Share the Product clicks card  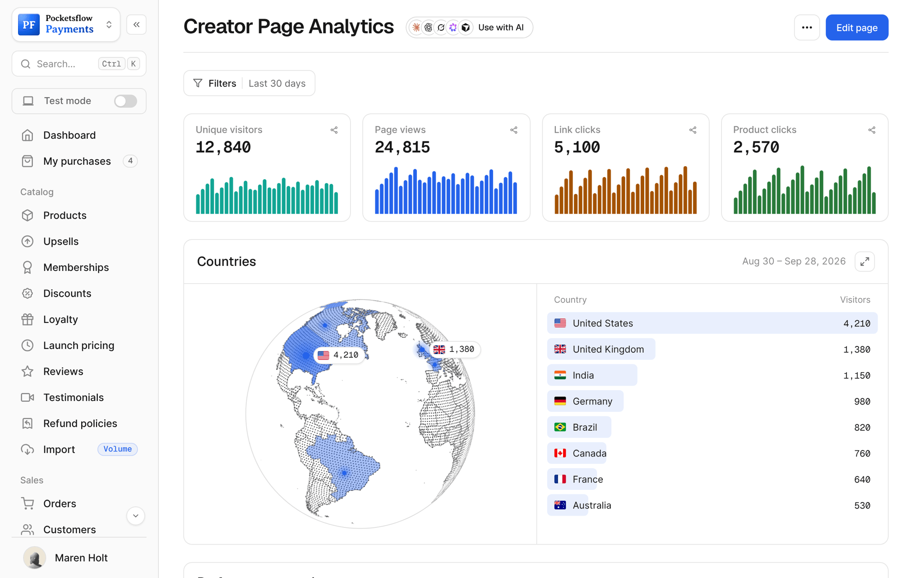click(872, 130)
